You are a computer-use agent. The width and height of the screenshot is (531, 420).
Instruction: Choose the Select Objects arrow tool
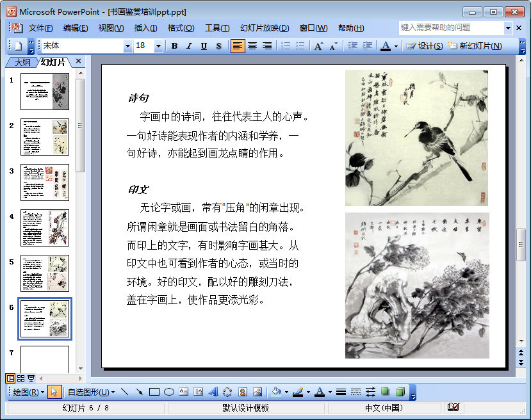[54, 392]
